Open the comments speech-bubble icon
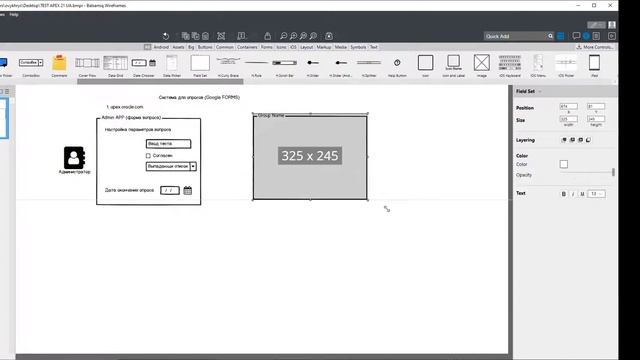Image resolution: width=640 pixels, height=360 pixels. pos(576,36)
